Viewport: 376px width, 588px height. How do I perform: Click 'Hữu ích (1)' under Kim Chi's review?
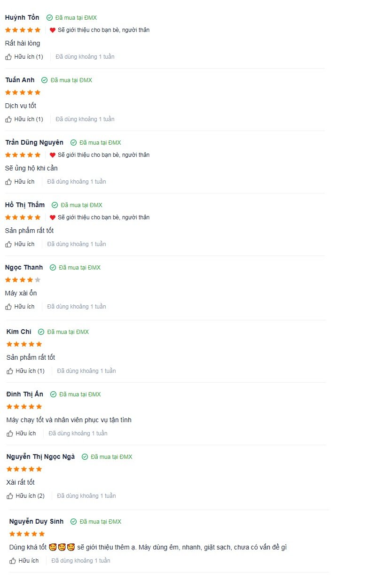[26, 371]
